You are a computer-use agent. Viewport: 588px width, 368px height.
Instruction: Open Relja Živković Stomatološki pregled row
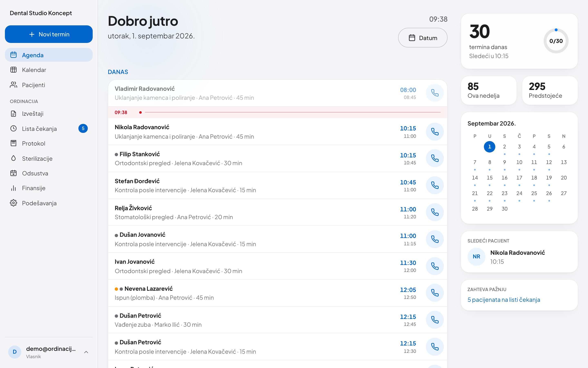pos(277,212)
